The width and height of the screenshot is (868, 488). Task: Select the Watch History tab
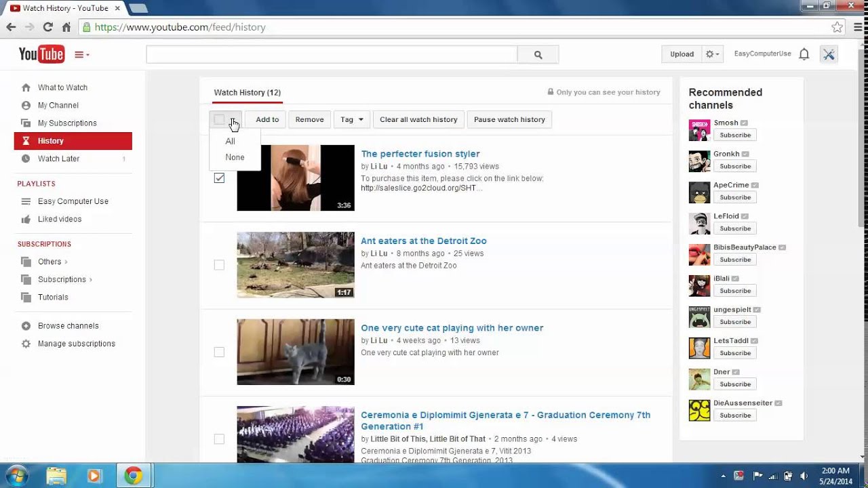coord(247,92)
